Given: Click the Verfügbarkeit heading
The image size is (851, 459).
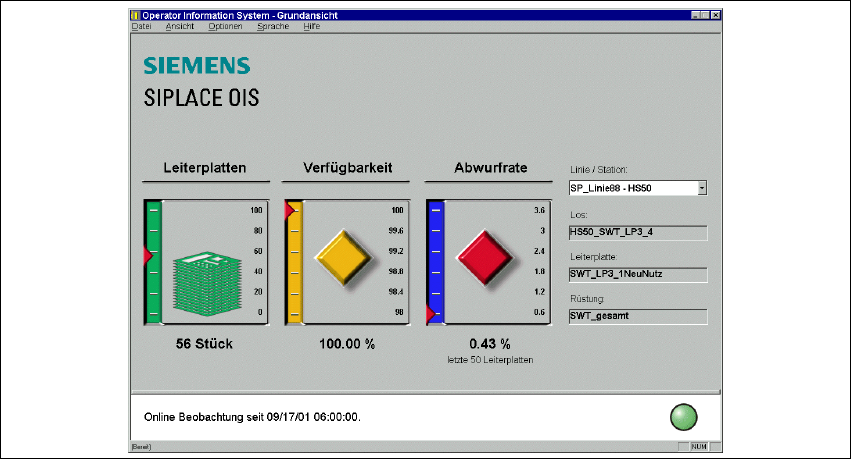Looking at the screenshot, I should (x=347, y=168).
